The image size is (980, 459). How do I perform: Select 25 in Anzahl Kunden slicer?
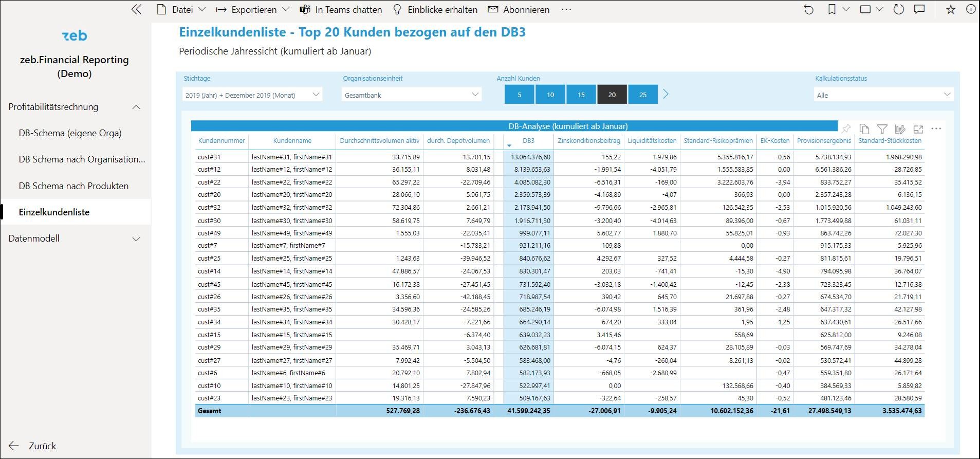pos(642,95)
